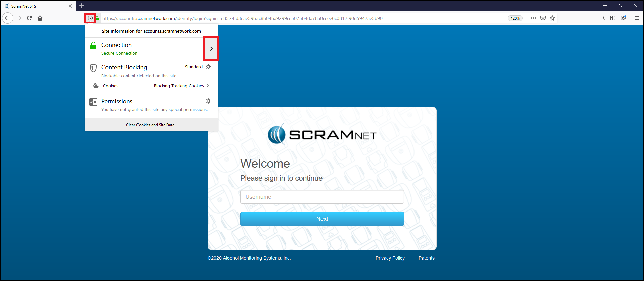Open the Firefox account icon
The height and width of the screenshot is (281, 644).
point(623,18)
